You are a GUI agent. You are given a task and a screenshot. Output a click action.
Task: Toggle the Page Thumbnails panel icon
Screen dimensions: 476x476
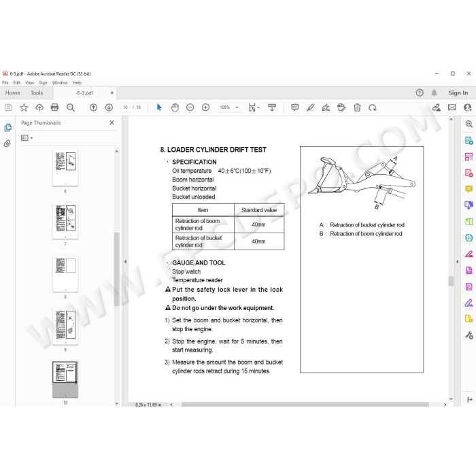click(7, 128)
